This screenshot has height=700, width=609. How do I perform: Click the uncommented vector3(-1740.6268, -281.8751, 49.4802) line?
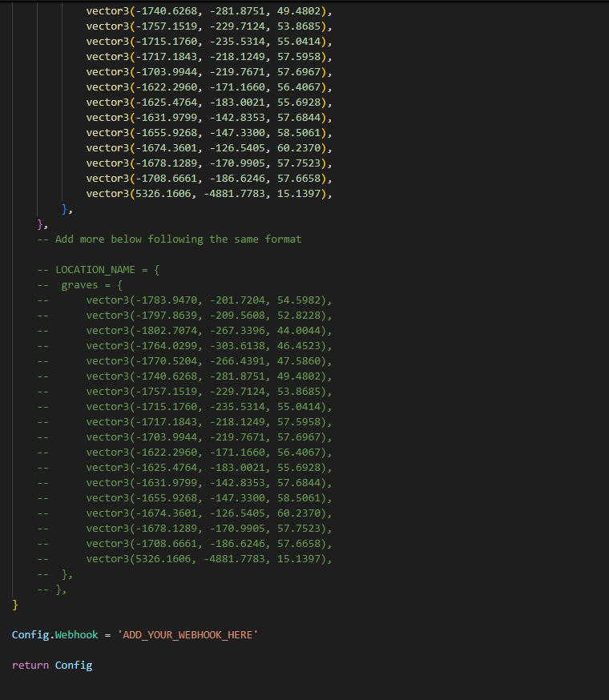(x=209, y=11)
